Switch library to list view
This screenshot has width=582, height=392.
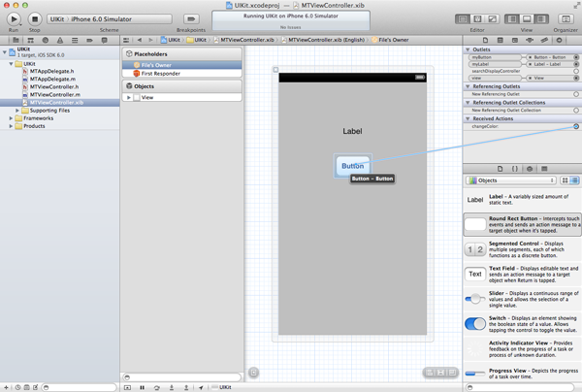coord(574,180)
